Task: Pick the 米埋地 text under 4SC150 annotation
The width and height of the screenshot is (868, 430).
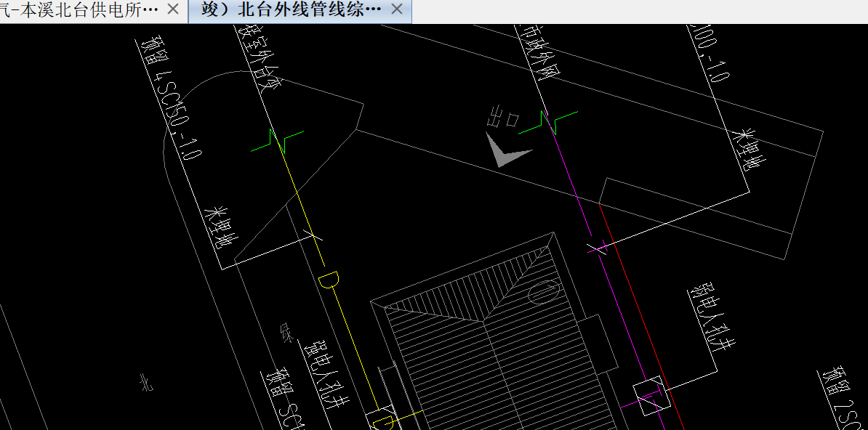Action: [x=221, y=229]
